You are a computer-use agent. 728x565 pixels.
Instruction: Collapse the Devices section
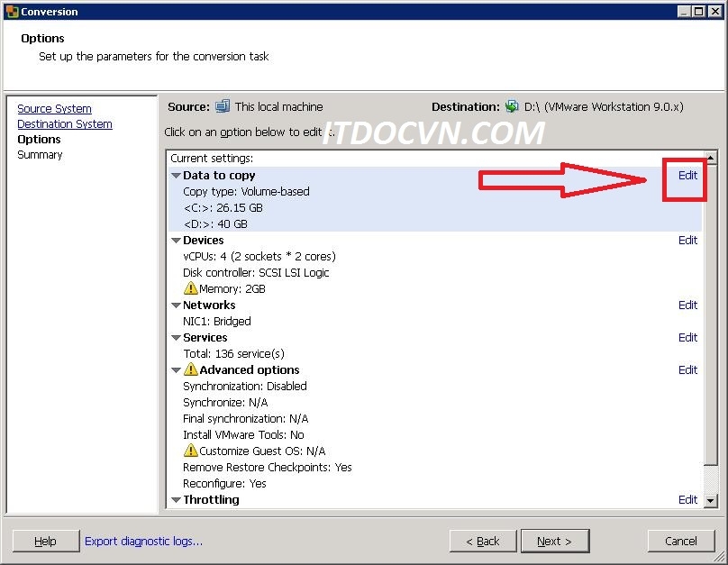point(176,241)
